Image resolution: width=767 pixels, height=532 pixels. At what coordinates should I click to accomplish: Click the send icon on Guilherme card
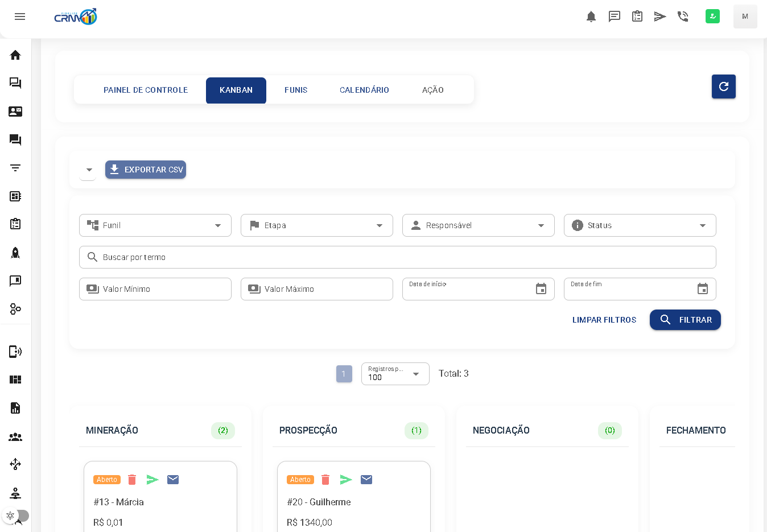pyautogui.click(x=346, y=480)
